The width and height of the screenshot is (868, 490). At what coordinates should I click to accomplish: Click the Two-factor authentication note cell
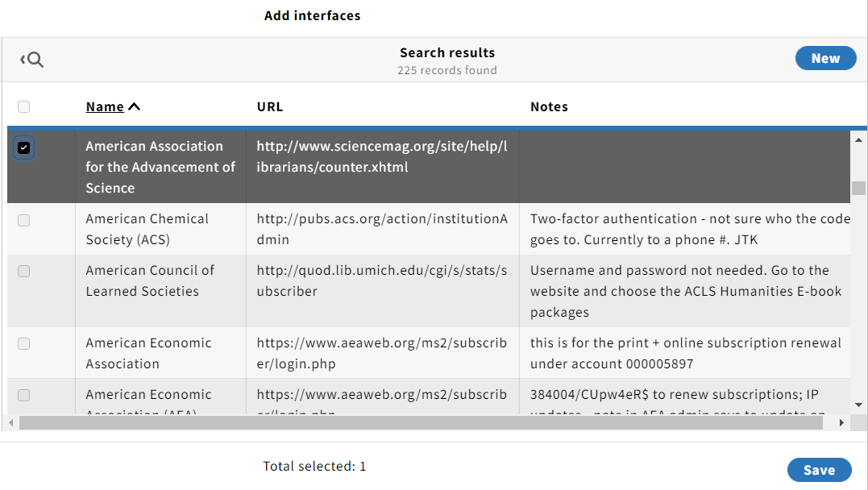[x=685, y=229]
